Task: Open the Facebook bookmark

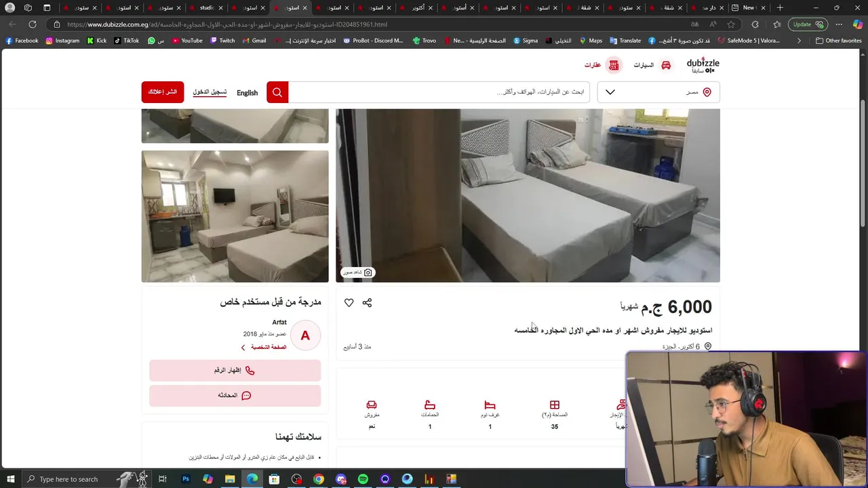Action: (22, 41)
